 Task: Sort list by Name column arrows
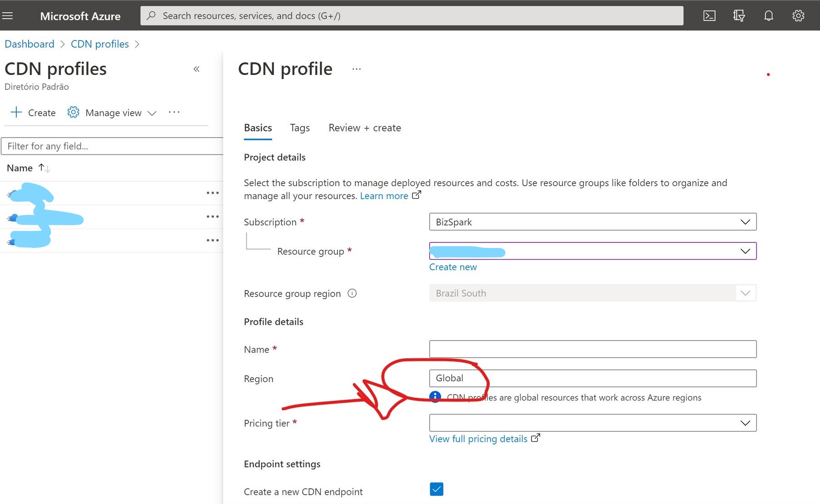[44, 168]
